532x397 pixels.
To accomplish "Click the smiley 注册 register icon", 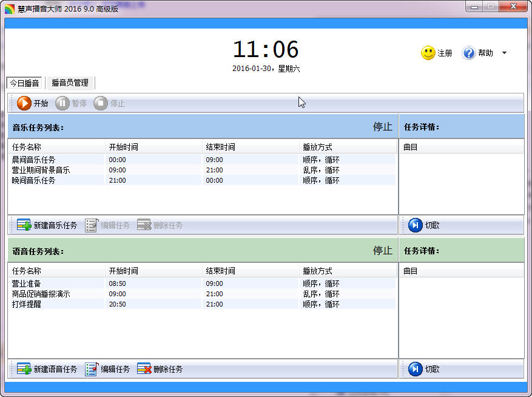I will click(428, 53).
